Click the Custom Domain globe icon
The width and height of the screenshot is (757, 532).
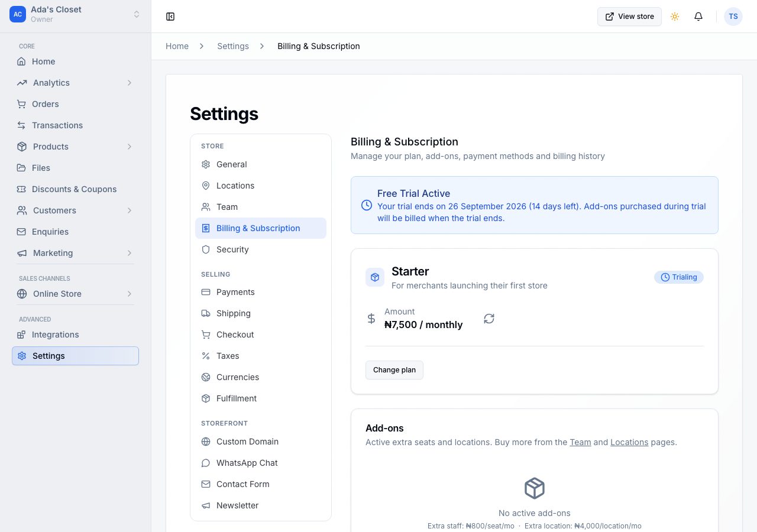[206, 442]
